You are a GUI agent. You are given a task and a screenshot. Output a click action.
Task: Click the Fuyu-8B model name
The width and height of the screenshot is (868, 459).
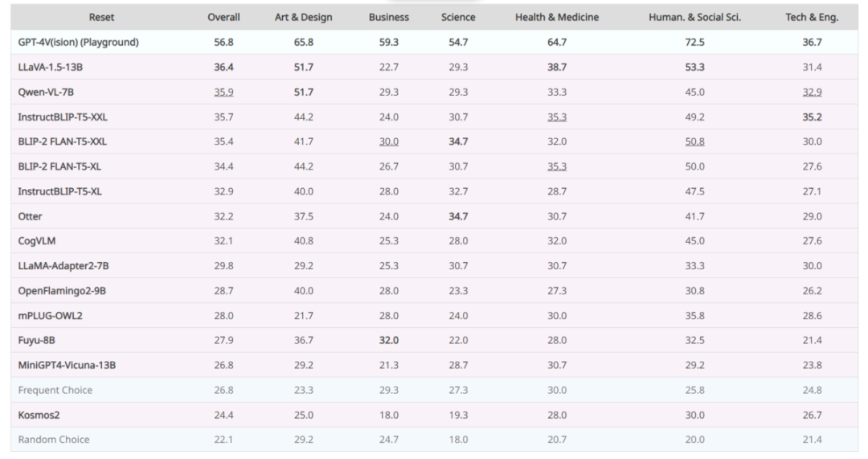[36, 340]
